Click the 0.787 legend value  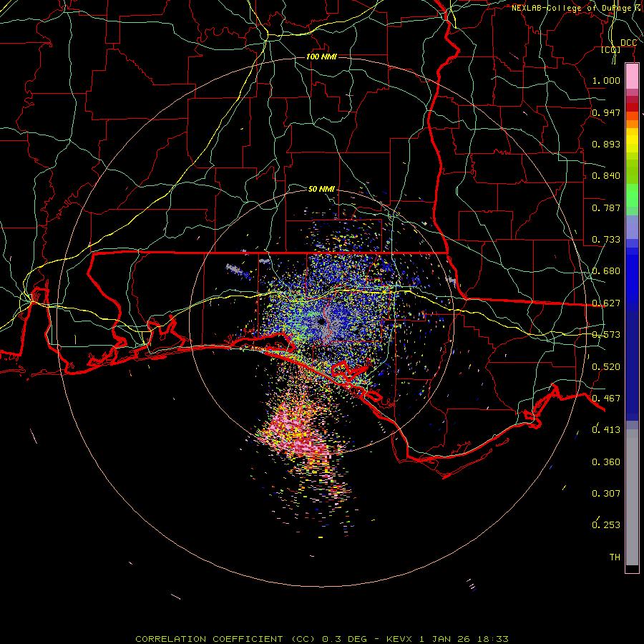pos(606,208)
